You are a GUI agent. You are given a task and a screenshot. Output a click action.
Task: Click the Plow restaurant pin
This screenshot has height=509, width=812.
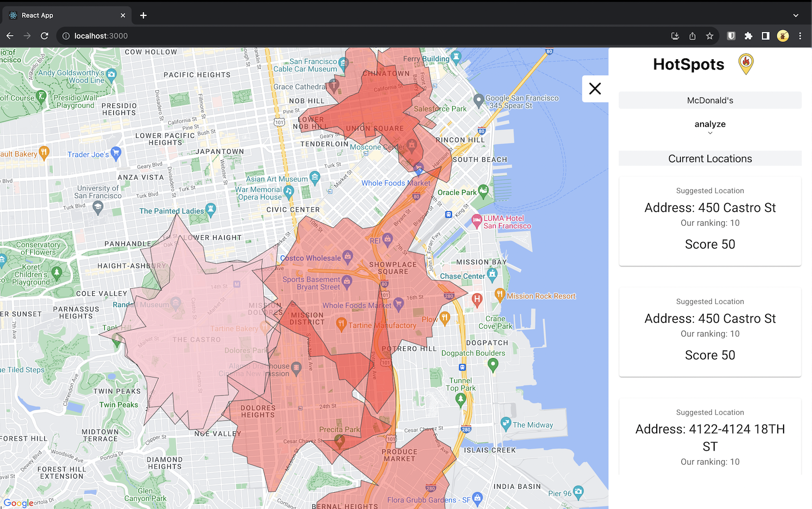tap(445, 318)
